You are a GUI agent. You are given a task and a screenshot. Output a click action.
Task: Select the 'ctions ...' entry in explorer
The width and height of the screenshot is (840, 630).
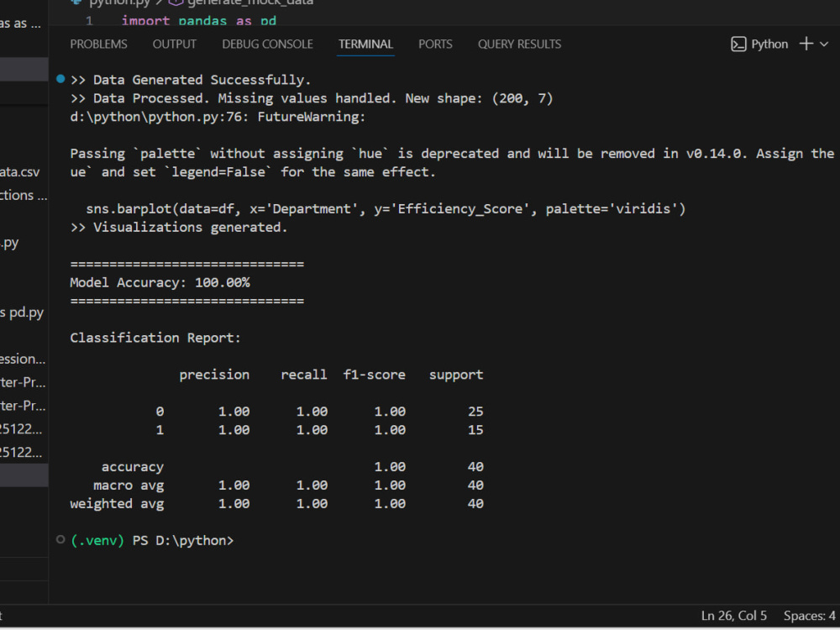click(x=24, y=195)
